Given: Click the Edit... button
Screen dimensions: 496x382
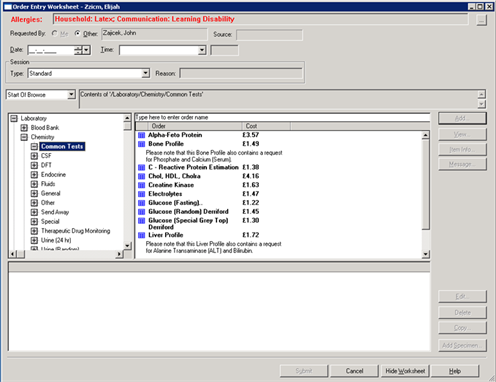Looking at the screenshot, I should pos(462,296).
